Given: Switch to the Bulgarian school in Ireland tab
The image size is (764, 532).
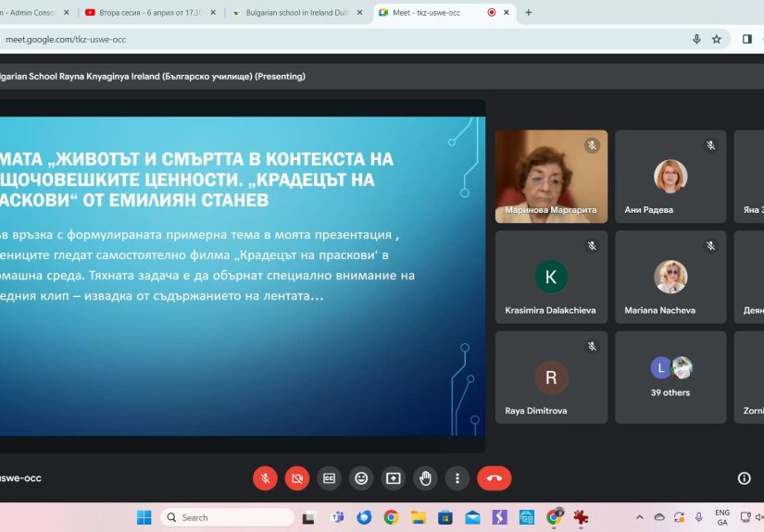Looking at the screenshot, I should point(296,13).
